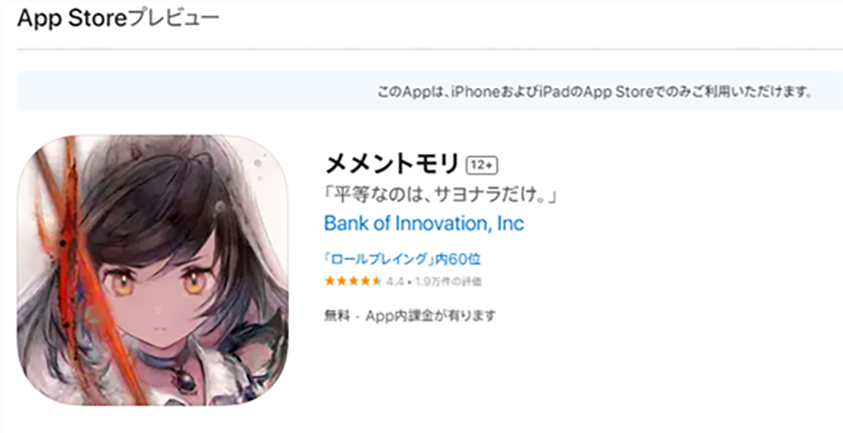This screenshot has width=843, height=433.
Task: Click the 無料 price label
Action: point(337,316)
